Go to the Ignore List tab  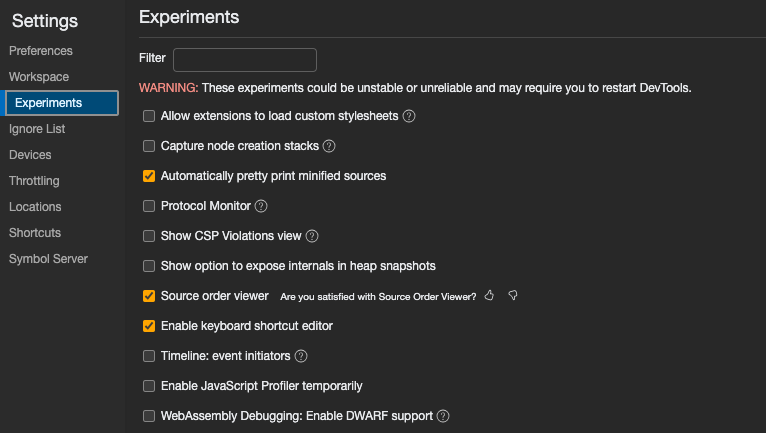37,129
